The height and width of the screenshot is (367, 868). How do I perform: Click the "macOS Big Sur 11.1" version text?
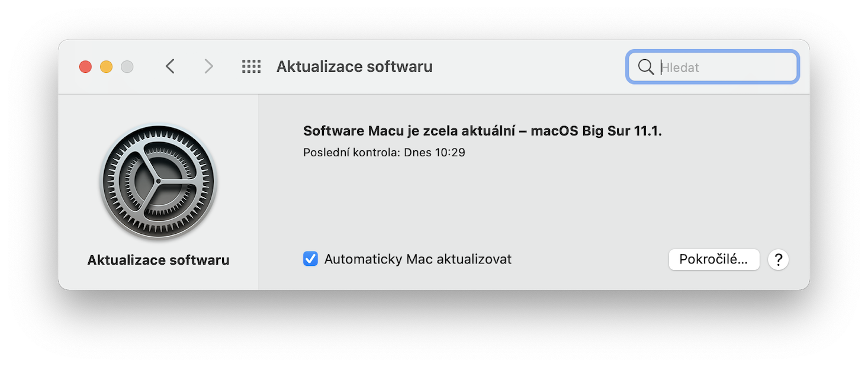(x=595, y=131)
